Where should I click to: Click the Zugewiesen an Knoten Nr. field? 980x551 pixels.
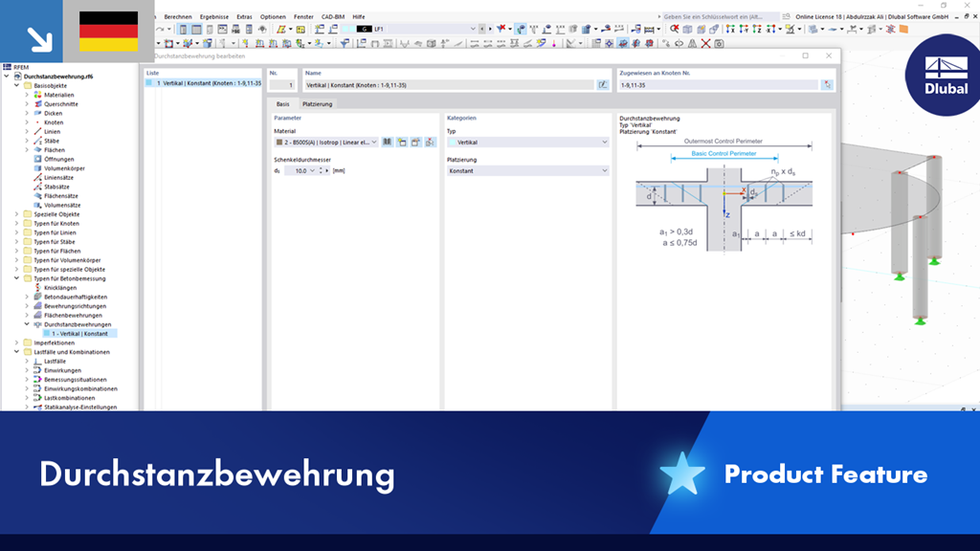(x=718, y=85)
